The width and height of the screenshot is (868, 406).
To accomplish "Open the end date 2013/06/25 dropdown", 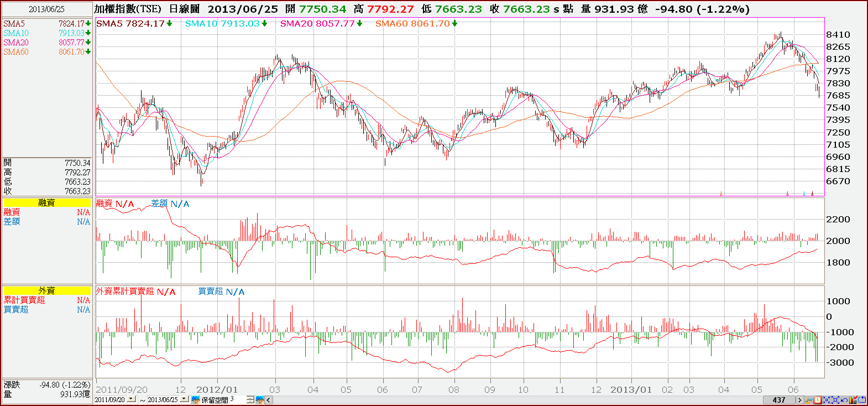I will pyautogui.click(x=184, y=399).
